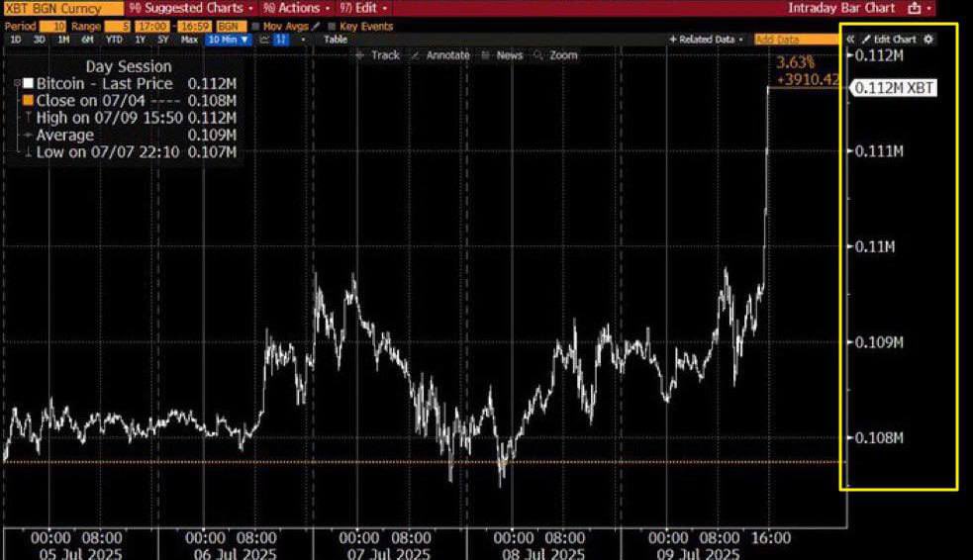Expand the 10 Min interval dropdown
Viewport: 973px width, 560px height.
(229, 39)
